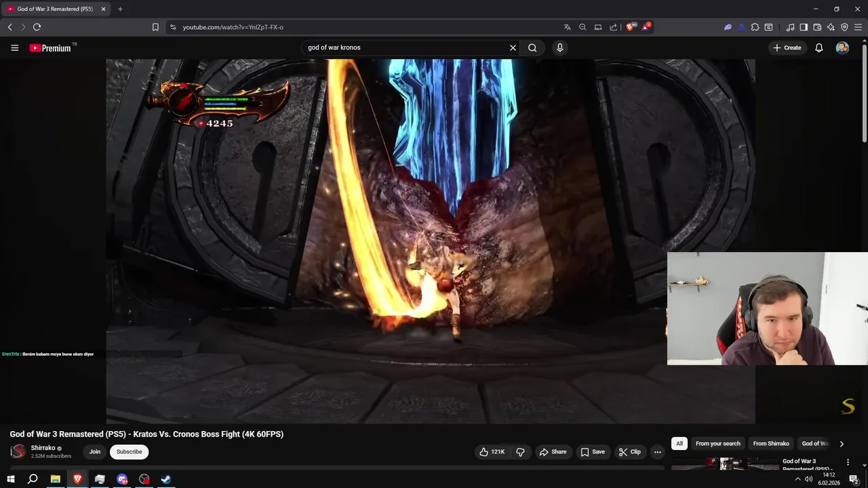Select the 'All' filter chip
The width and height of the screenshot is (868, 488).
tap(679, 443)
